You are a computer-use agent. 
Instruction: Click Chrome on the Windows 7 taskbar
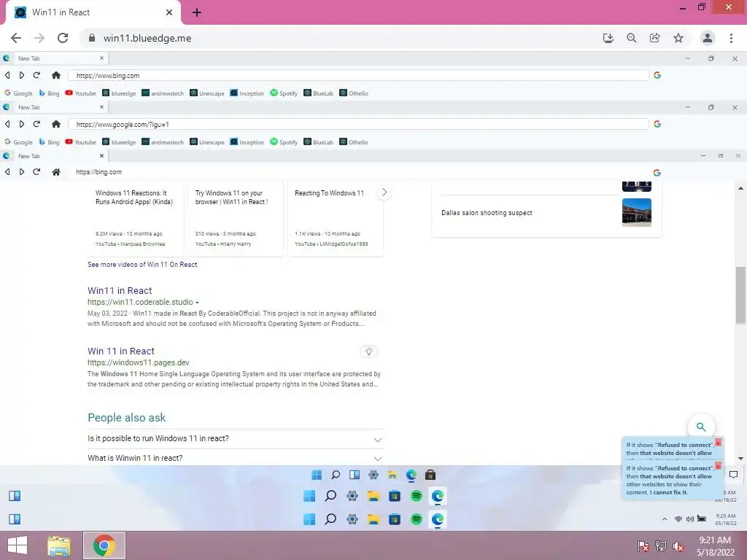[104, 545]
